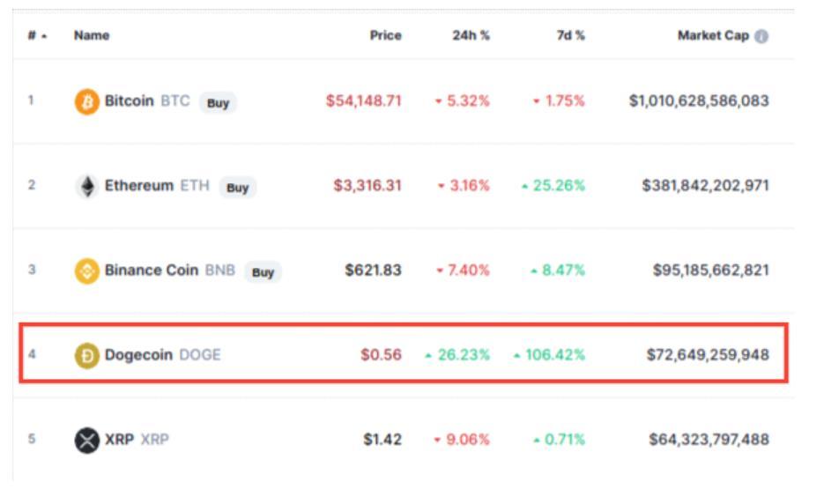
Task: Sort table by 7d % header
Action: pyautogui.click(x=570, y=36)
